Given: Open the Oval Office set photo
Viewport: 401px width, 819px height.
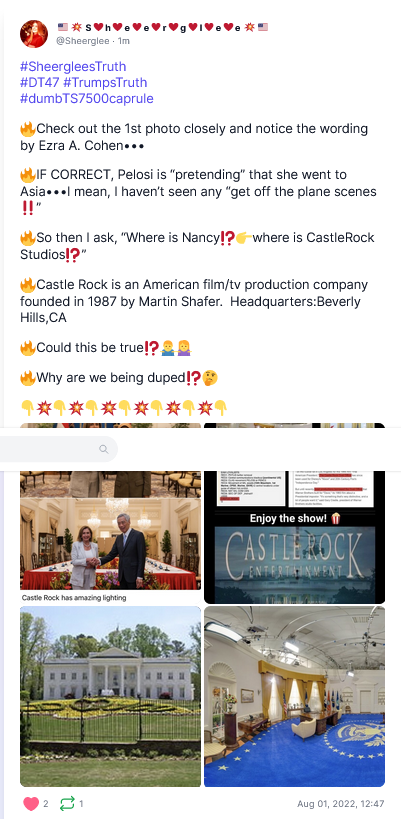Looking at the screenshot, I should (294, 696).
